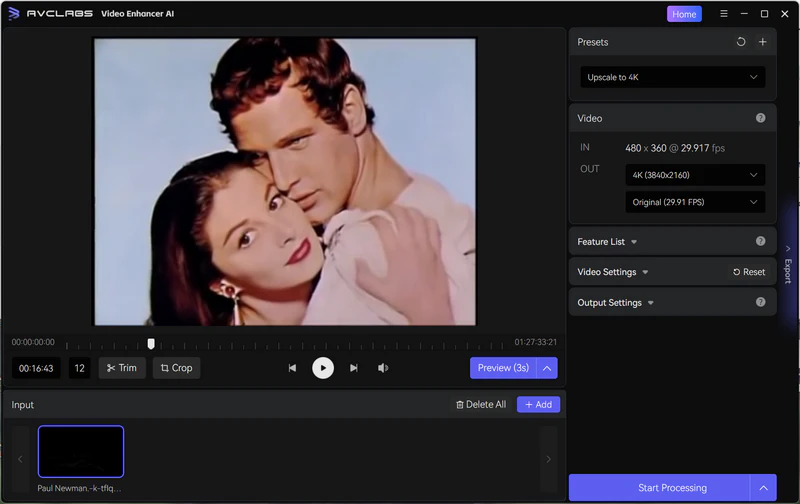This screenshot has width=800, height=504.
Task: Open the Video section help icon
Action: (761, 118)
